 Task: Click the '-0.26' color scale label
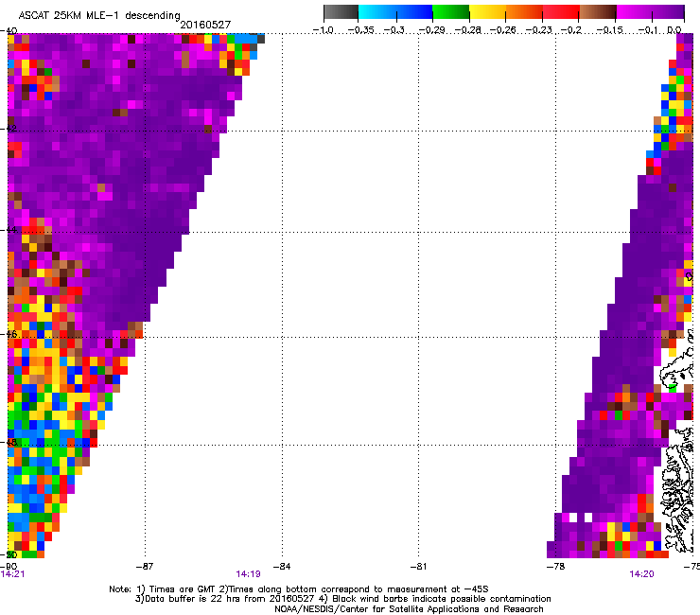coord(502,30)
